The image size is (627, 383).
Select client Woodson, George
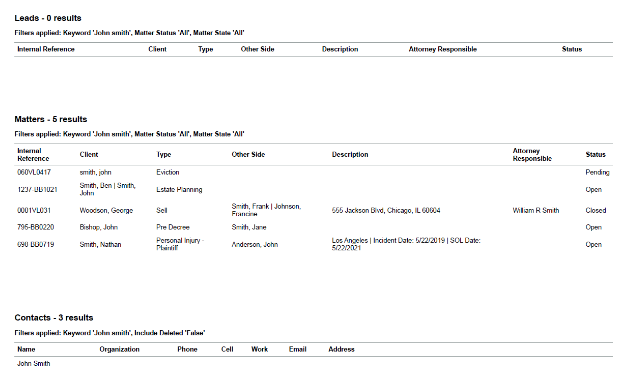coord(106,210)
